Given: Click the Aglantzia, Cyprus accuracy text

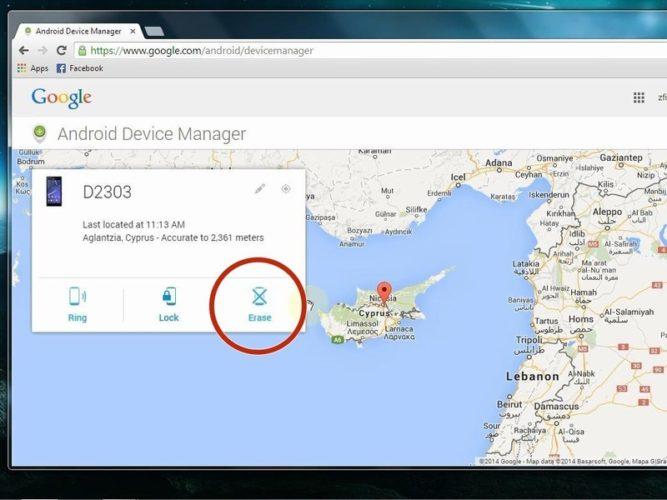Looking at the screenshot, I should point(173,237).
